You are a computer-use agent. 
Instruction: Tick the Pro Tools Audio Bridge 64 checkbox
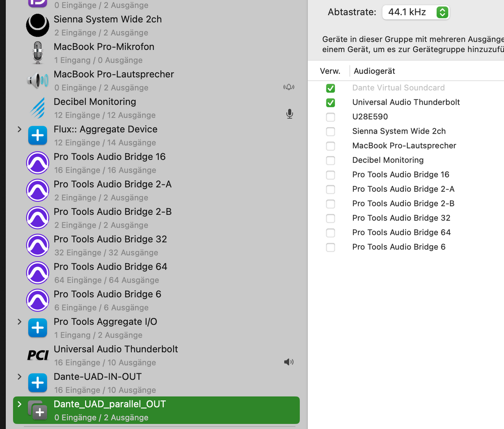[330, 232]
